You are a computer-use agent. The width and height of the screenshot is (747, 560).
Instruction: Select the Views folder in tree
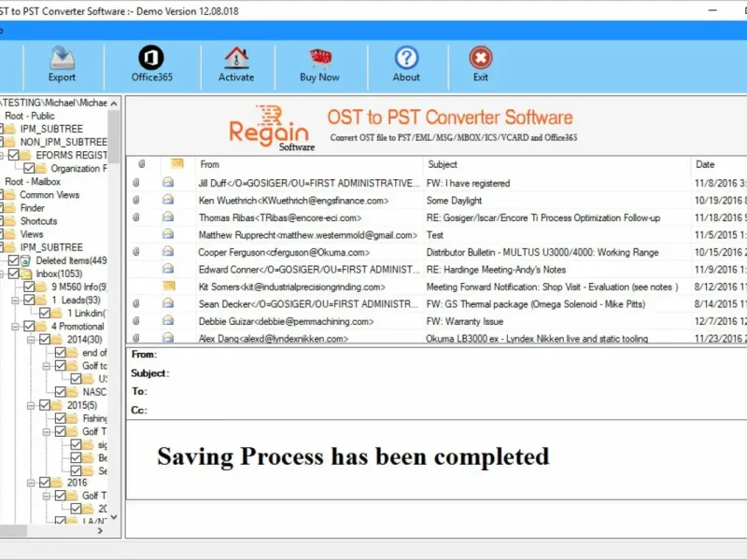tap(32, 234)
